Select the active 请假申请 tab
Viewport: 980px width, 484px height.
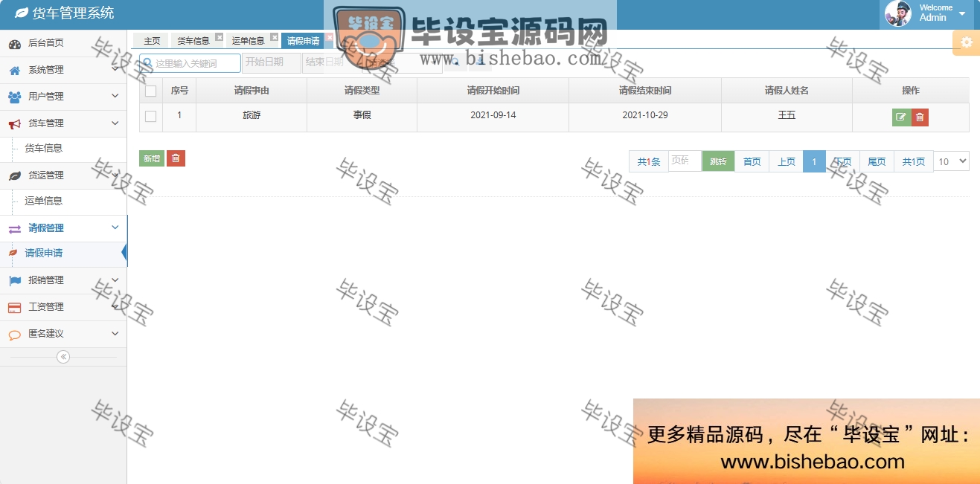coord(304,41)
